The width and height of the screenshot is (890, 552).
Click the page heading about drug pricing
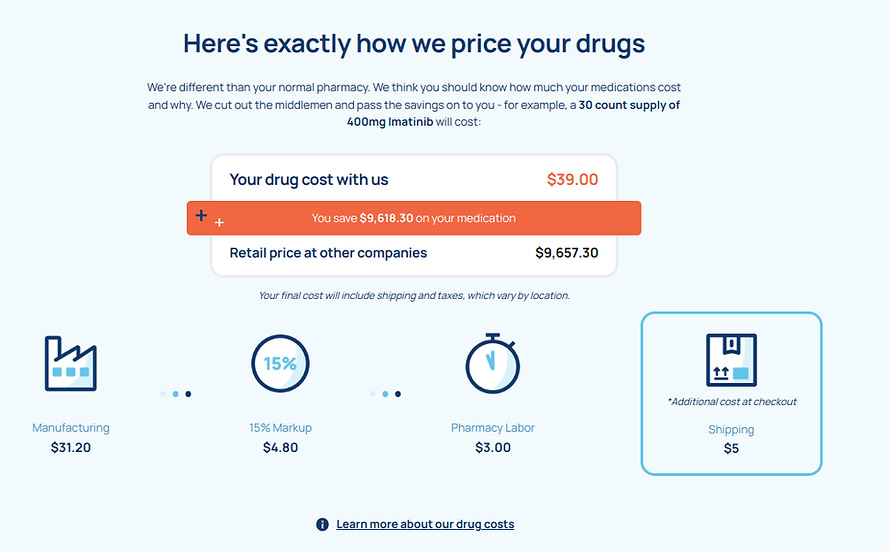tap(414, 44)
